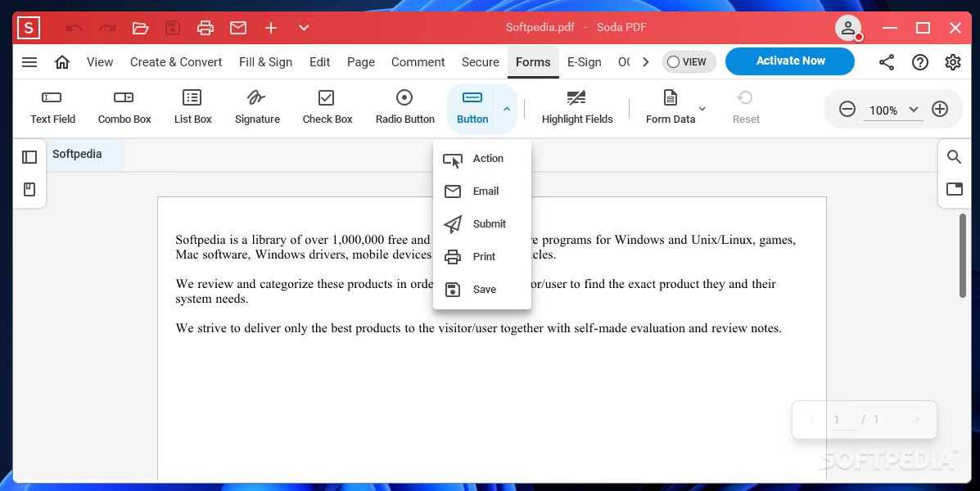Choose Email from the Button menu
This screenshot has height=491, width=980.
click(482, 191)
